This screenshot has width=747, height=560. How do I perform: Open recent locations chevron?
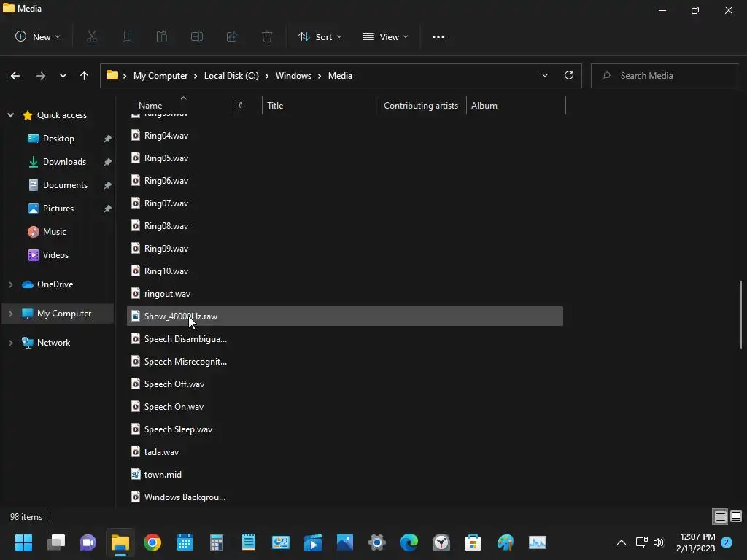coord(63,76)
